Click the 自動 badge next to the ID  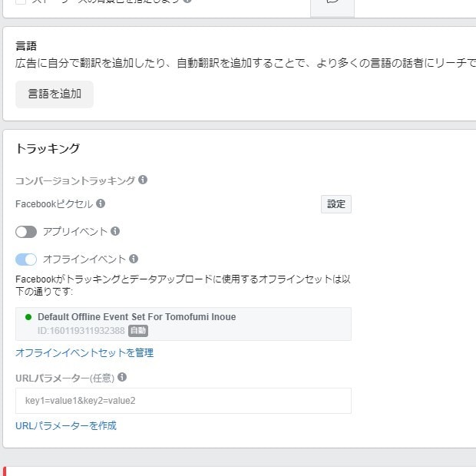tap(138, 331)
